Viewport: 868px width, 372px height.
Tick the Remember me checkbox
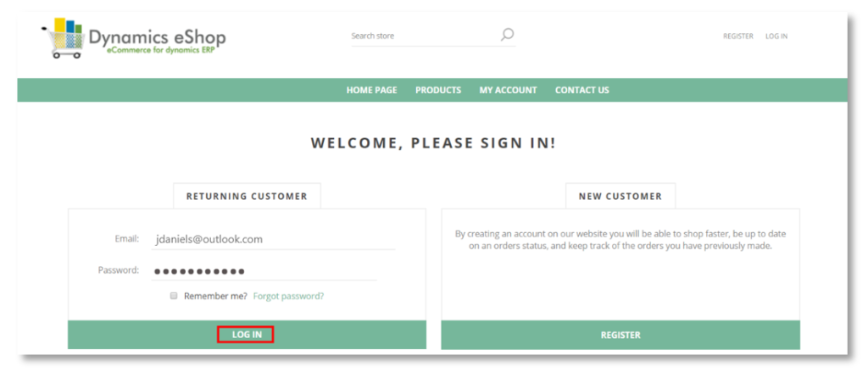[x=173, y=297]
